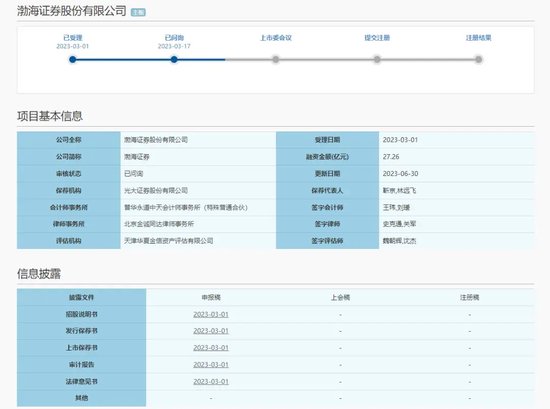Click the 法律意见书 row label
The width and height of the screenshot is (550, 409).
[81, 381]
